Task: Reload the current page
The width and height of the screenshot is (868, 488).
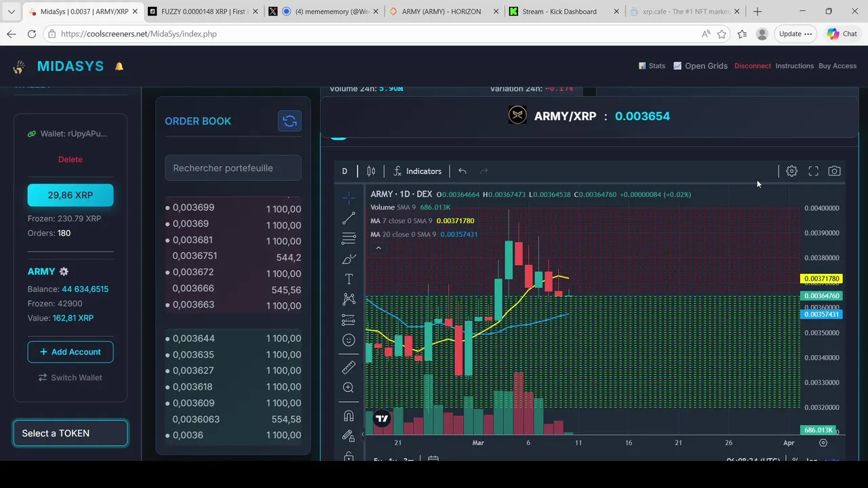Action: (32, 34)
